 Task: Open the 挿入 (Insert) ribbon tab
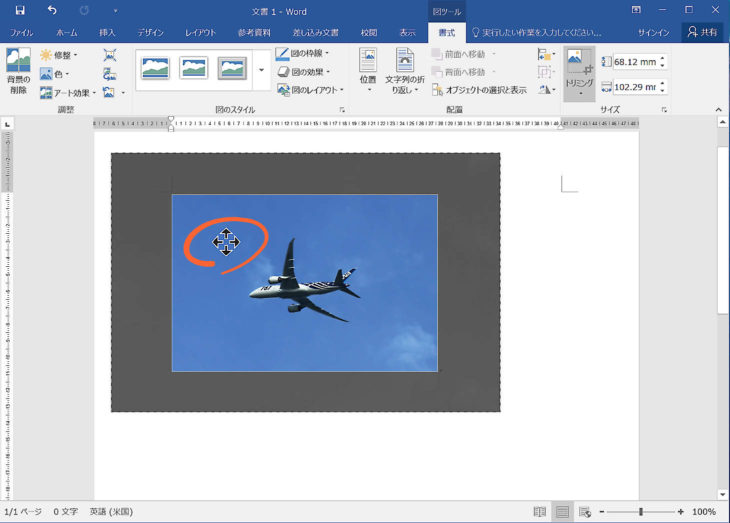(108, 32)
